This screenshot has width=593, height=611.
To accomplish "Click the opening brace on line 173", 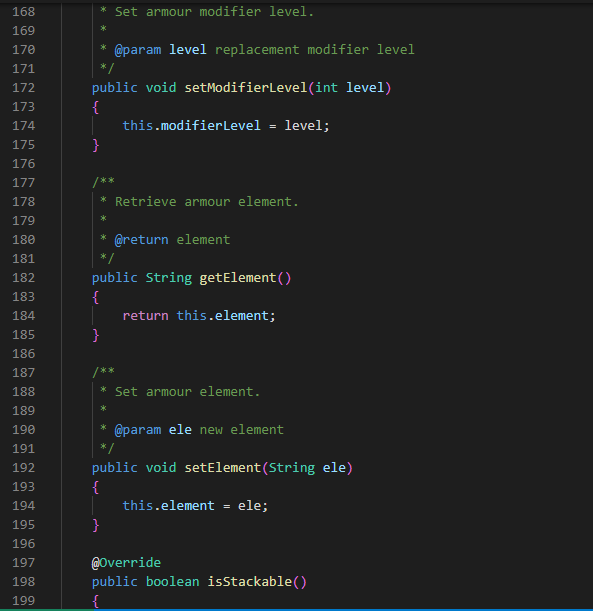I will click(x=96, y=107).
